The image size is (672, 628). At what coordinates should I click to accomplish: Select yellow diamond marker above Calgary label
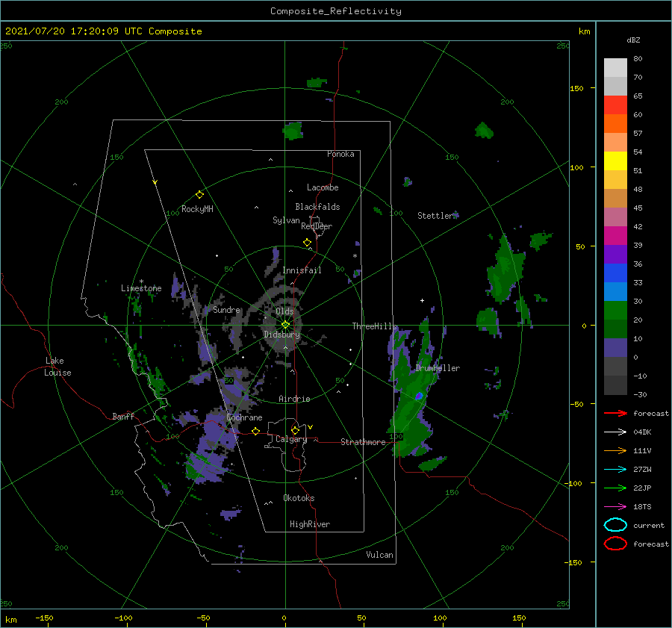[295, 430]
